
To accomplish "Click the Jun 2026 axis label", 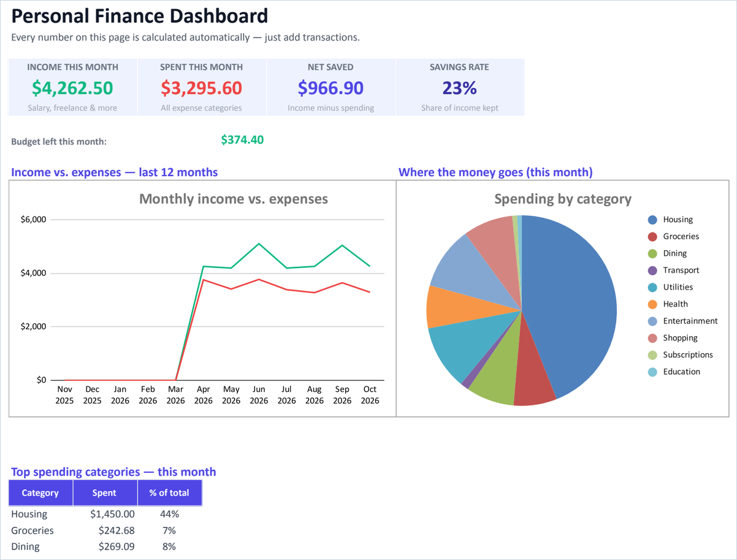I will coord(259,395).
